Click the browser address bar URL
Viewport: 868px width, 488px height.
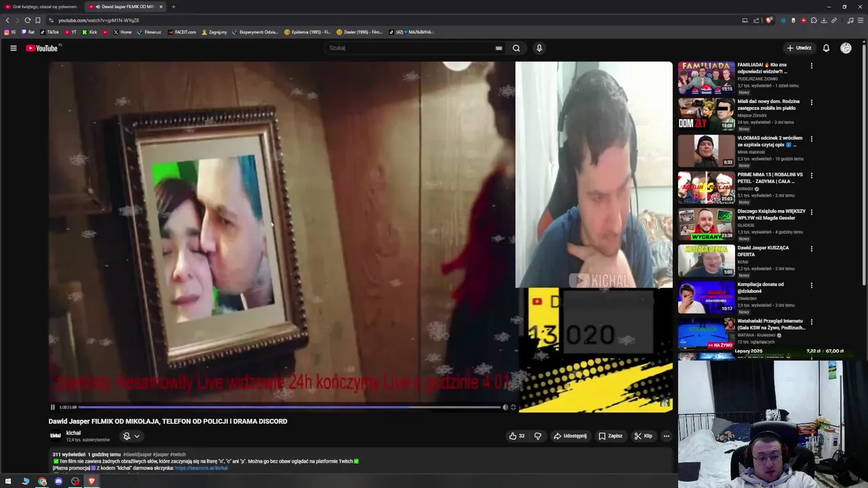[98, 20]
